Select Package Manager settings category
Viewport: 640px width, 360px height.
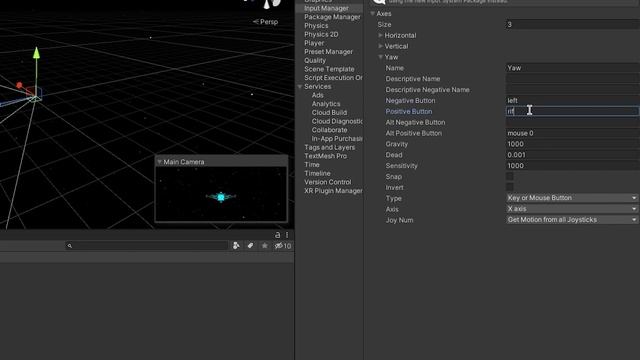pyautogui.click(x=332, y=17)
